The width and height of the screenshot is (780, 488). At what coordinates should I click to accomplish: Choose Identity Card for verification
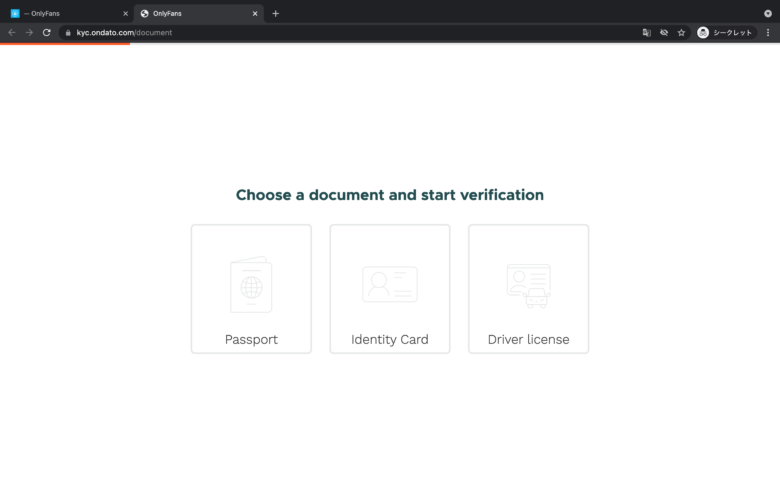coord(390,289)
